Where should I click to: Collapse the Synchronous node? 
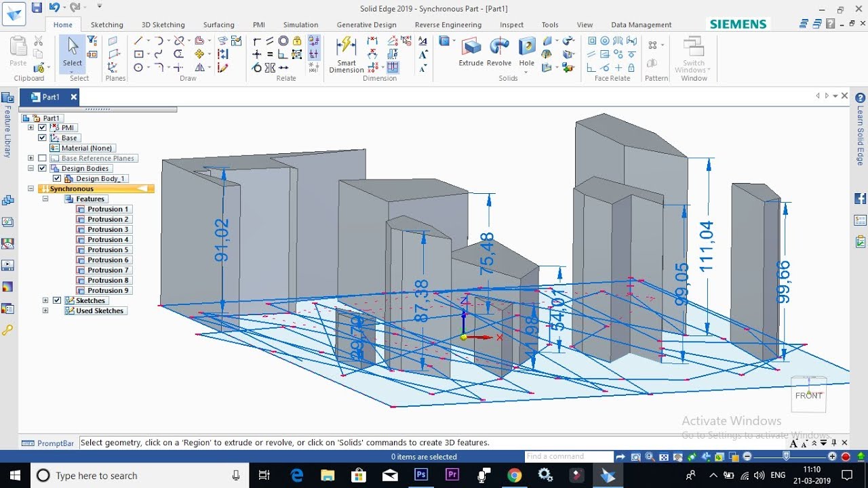[31, 188]
